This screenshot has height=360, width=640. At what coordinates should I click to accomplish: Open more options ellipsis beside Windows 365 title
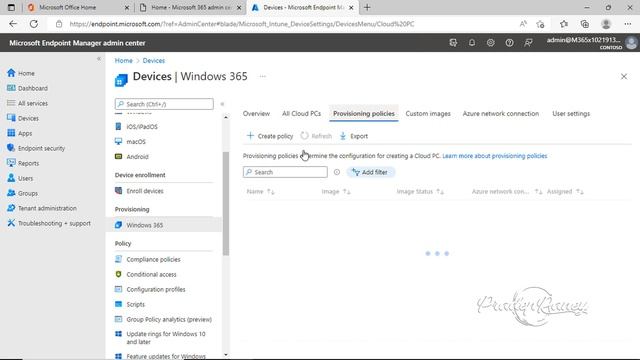click(262, 76)
